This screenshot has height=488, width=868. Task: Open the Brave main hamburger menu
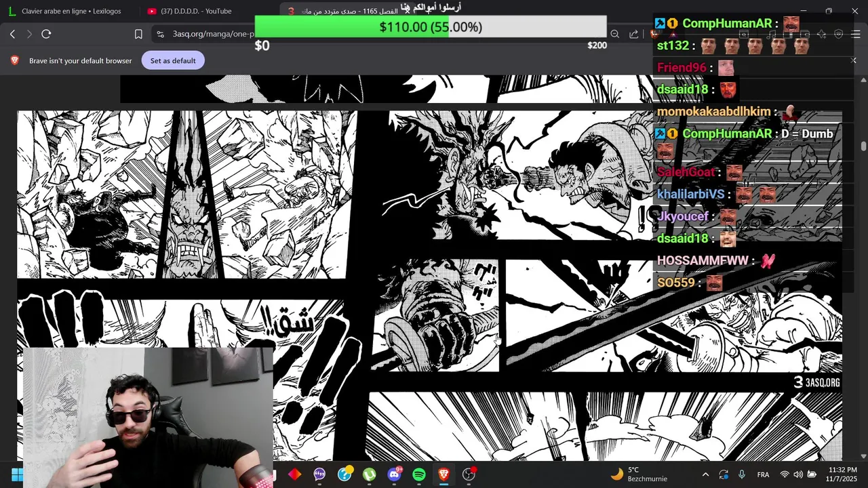[x=855, y=34]
